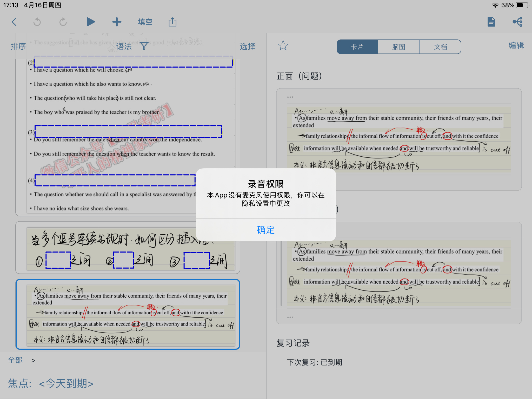Viewport: 532px width, 399px height.
Task: Switch to the 脑图 tab
Action: (x=399, y=47)
